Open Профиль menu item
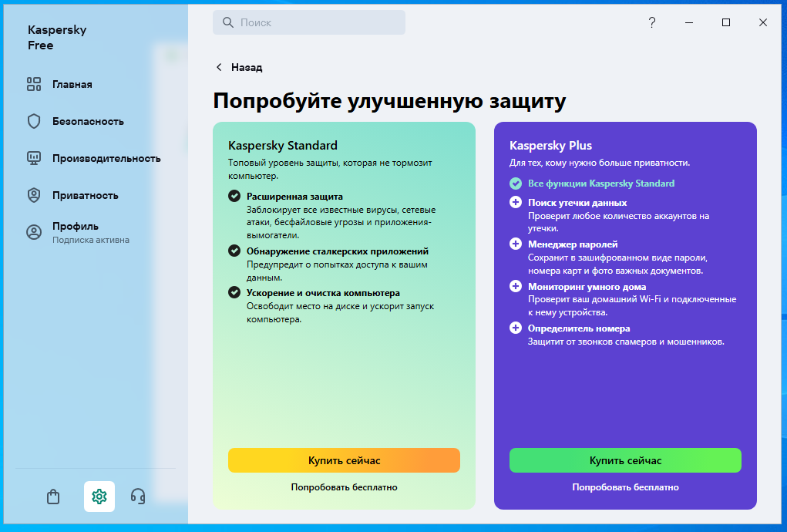 76,227
